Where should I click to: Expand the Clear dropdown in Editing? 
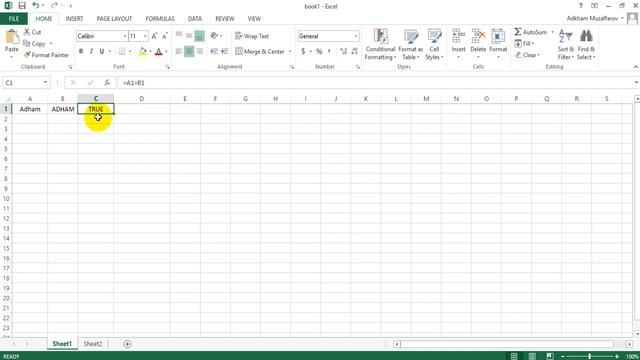tap(539, 55)
